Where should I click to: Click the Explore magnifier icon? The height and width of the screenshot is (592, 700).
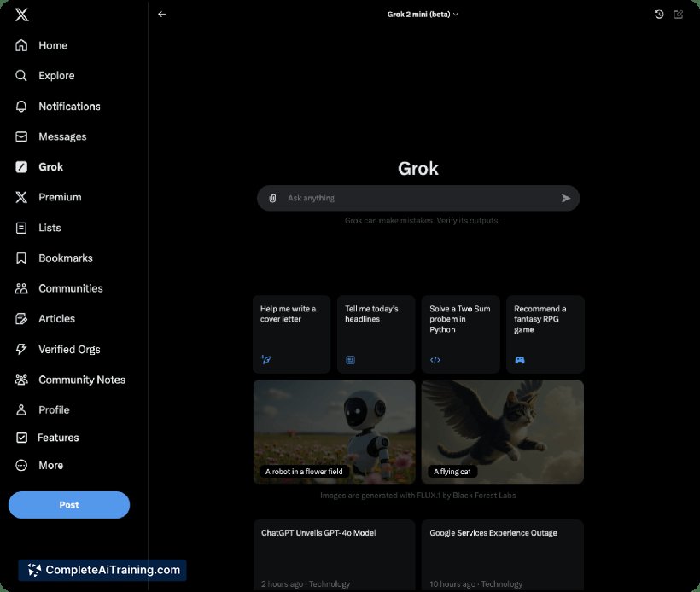(x=21, y=76)
